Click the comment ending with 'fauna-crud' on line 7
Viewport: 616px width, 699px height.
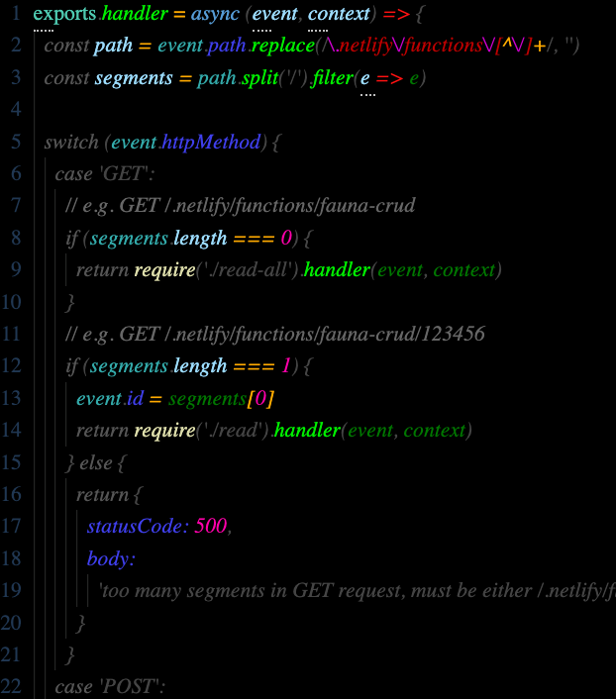click(x=240, y=206)
